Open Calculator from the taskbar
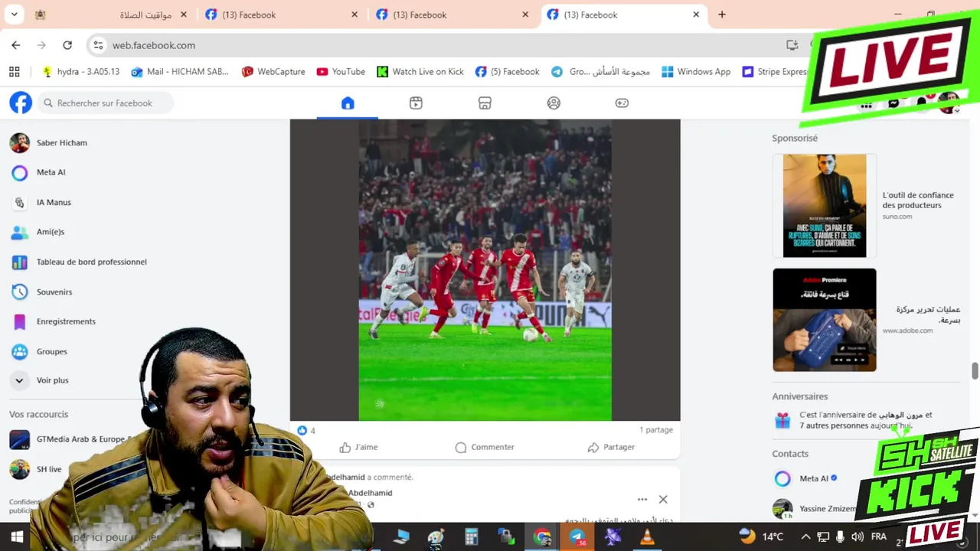This screenshot has width=980, height=551. point(471,537)
